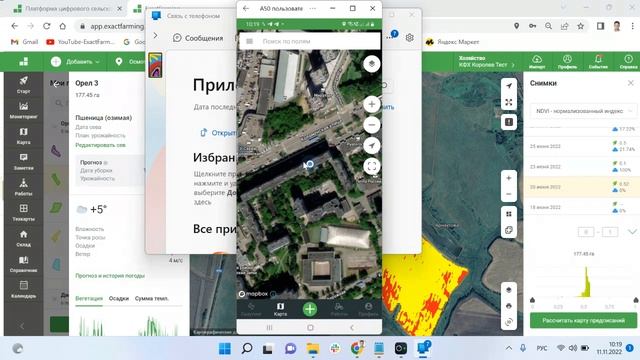Open Справочник in the left sidebar
Image resolution: width=640 pixels, height=360 pixels.
pyautogui.click(x=23, y=264)
